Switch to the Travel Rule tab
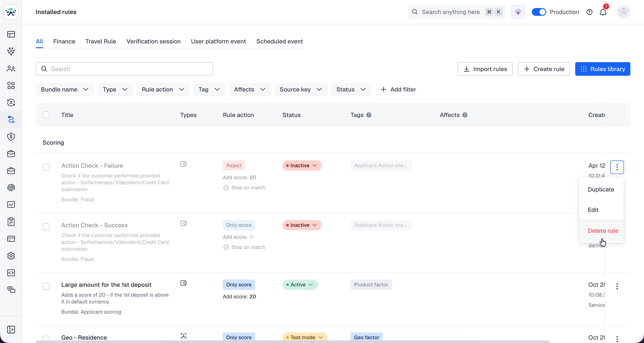Screen dimensions: 644x343 [101, 41]
